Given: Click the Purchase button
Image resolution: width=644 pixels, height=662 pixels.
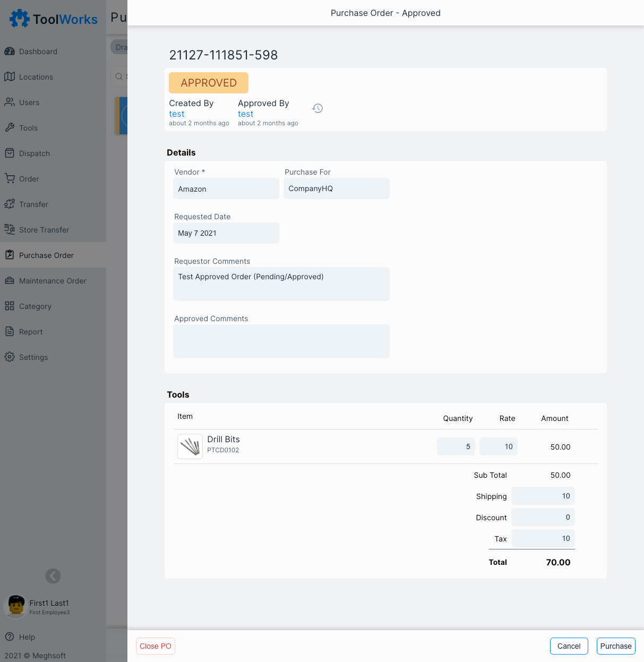Looking at the screenshot, I should coord(616,646).
